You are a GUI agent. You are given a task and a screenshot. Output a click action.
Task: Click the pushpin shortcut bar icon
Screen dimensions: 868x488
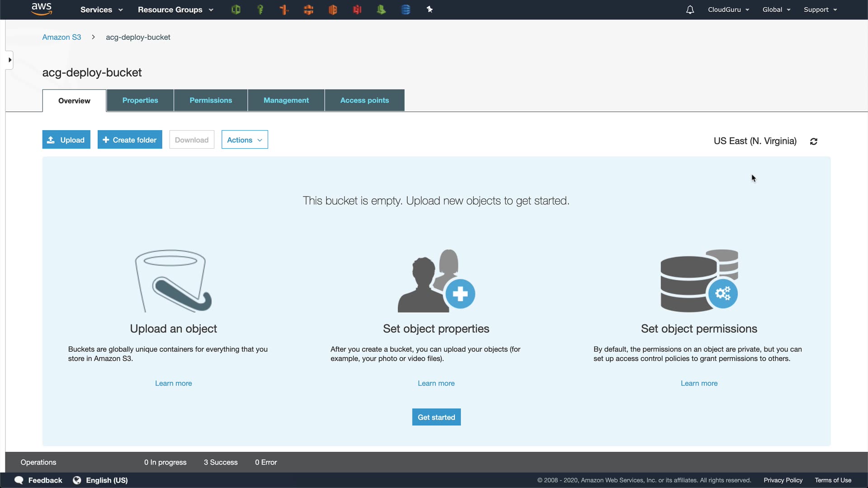429,9
